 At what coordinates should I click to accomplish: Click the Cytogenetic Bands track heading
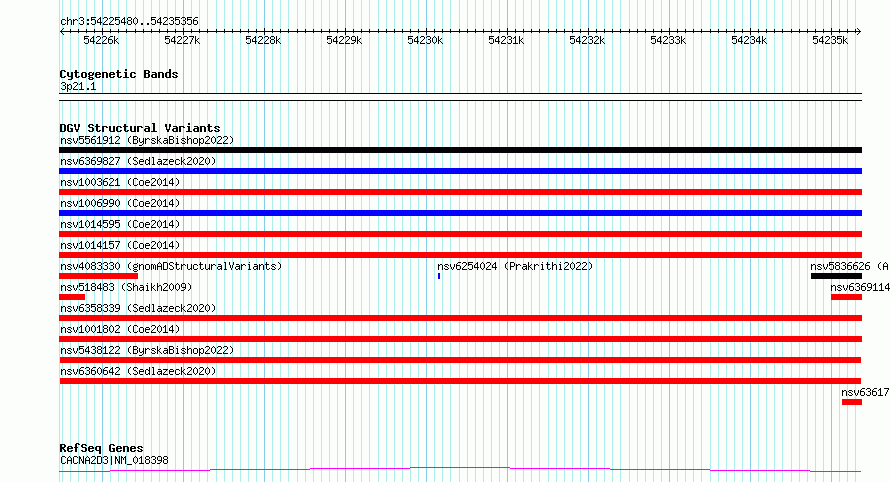(119, 74)
